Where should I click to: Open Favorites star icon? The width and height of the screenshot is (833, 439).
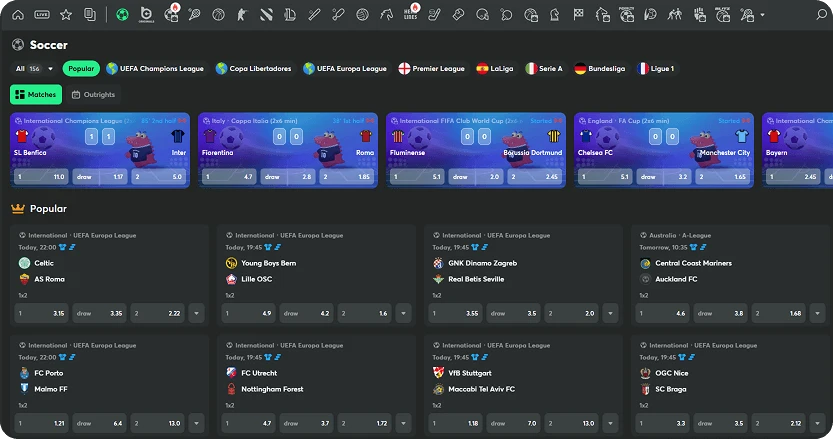[66, 15]
